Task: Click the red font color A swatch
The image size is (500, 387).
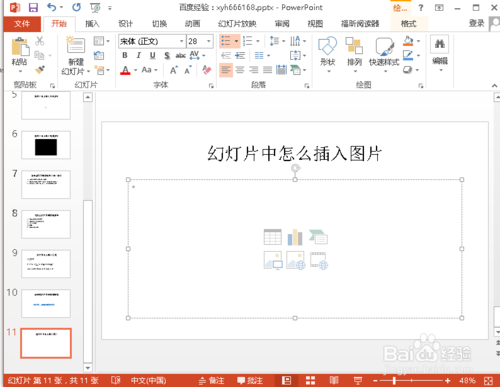Action: tap(125, 70)
